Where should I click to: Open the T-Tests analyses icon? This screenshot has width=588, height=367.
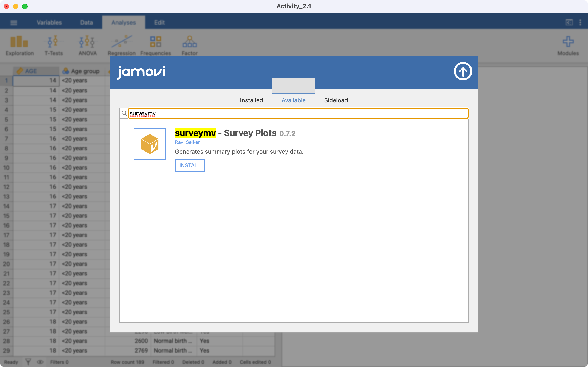[54, 45]
